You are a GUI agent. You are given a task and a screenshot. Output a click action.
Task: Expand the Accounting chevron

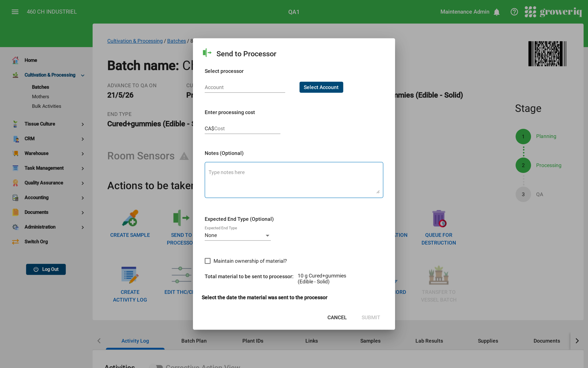pos(83,198)
